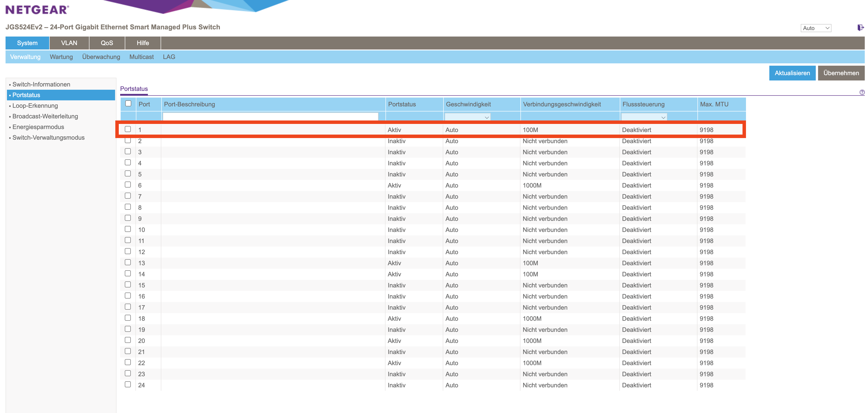Open the Geschwindigkeit speed dropdown

click(x=467, y=117)
